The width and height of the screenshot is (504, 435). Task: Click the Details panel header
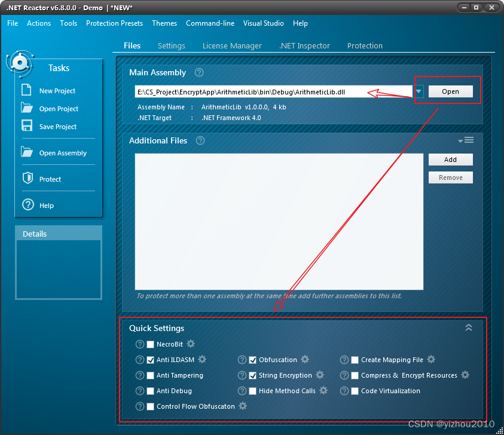click(x=59, y=234)
